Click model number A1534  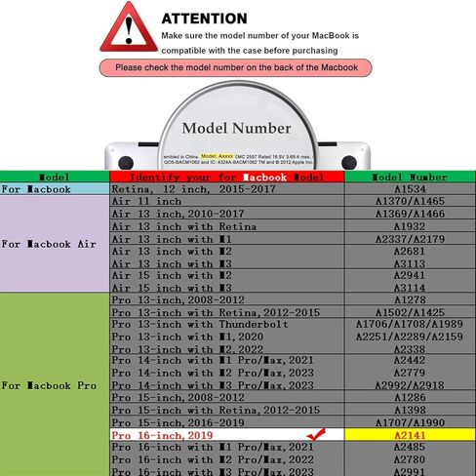(x=410, y=189)
